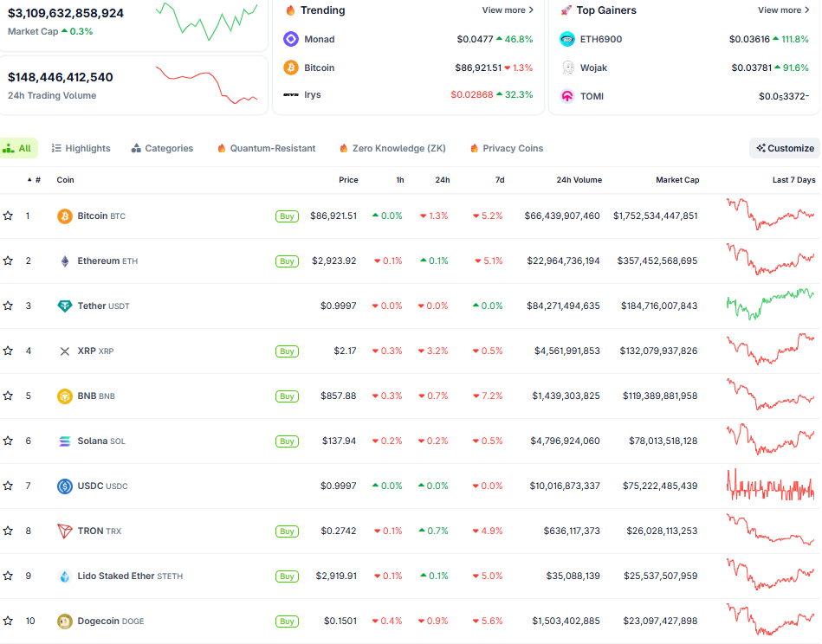The height and width of the screenshot is (644, 822).
Task: Toggle the favorite star for USDC
Action: [x=8, y=486]
